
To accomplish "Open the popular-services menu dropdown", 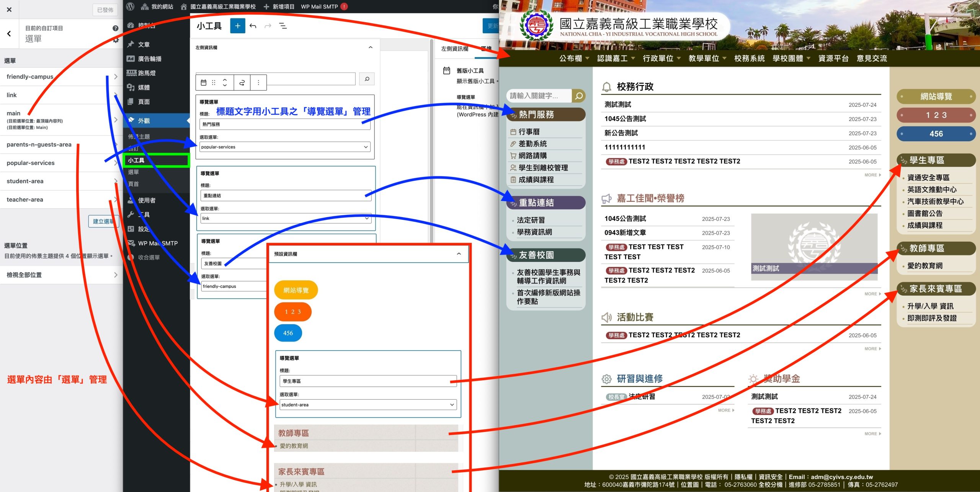I will pos(285,147).
